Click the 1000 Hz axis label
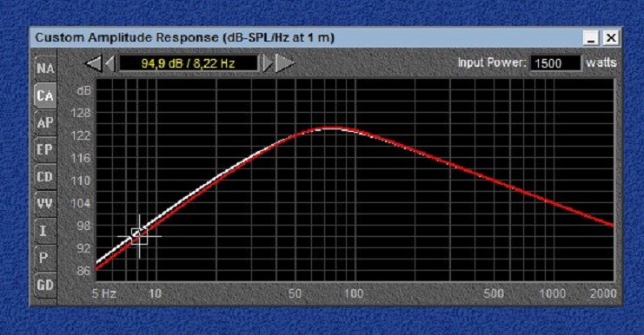Image resolution: width=644 pixels, height=335 pixels. click(x=553, y=293)
